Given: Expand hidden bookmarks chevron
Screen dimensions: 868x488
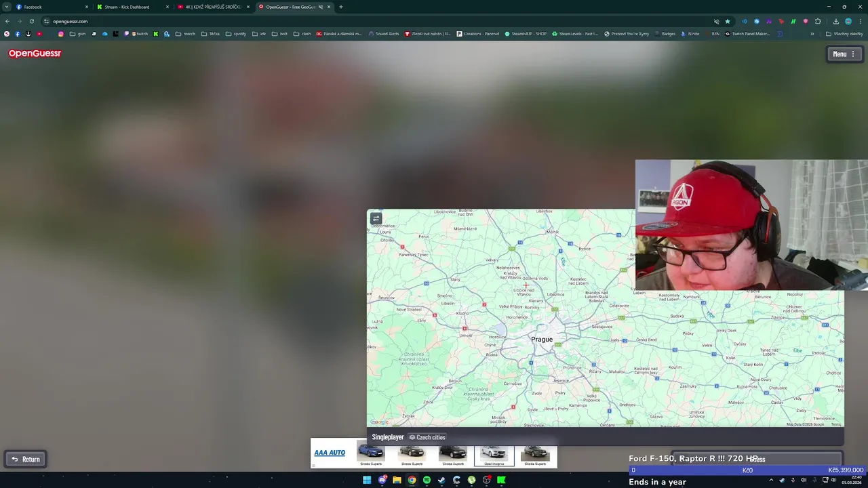Looking at the screenshot, I should (x=812, y=34).
